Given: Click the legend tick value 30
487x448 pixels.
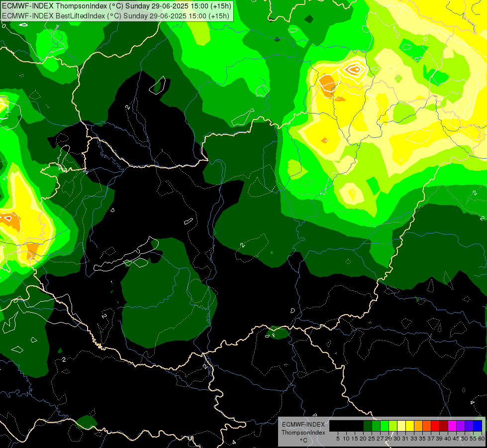Looking at the screenshot, I should click(397, 439).
